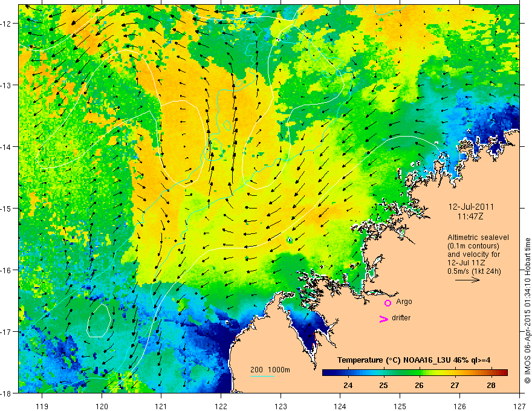Click the magenta drifter arrow legend symbol

(x=384, y=319)
